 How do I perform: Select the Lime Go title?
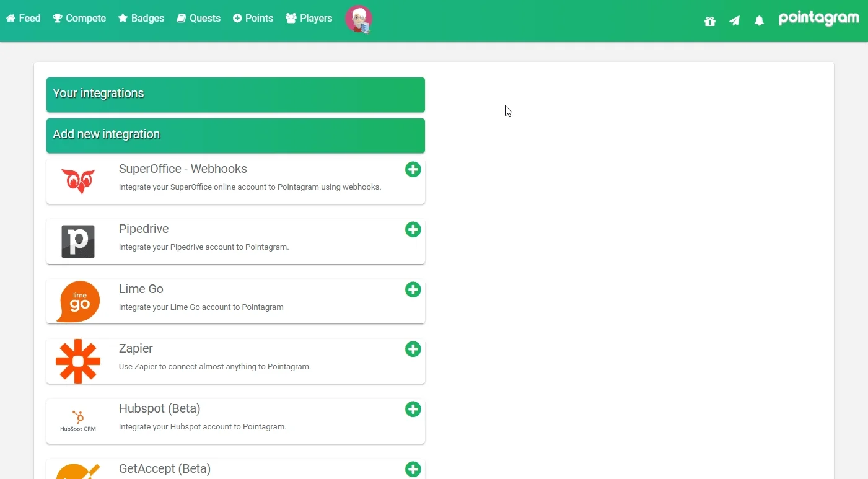[x=141, y=289]
